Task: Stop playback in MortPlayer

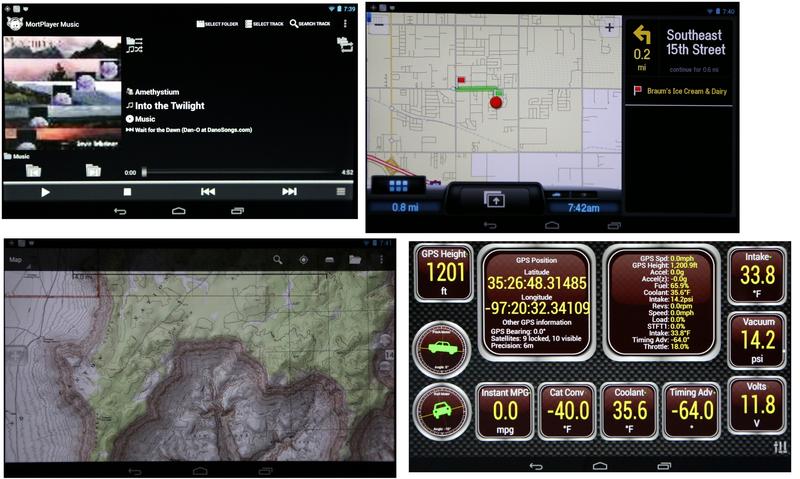Action: [127, 191]
